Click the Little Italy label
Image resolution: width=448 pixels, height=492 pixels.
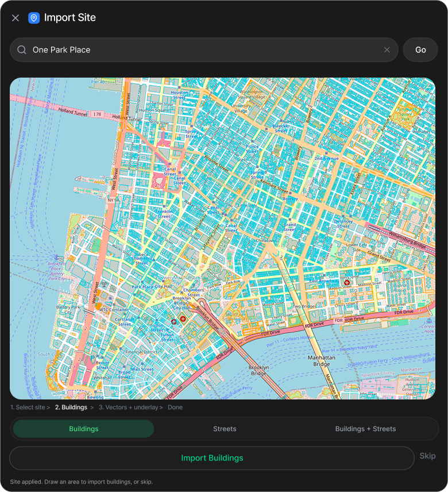(x=247, y=205)
